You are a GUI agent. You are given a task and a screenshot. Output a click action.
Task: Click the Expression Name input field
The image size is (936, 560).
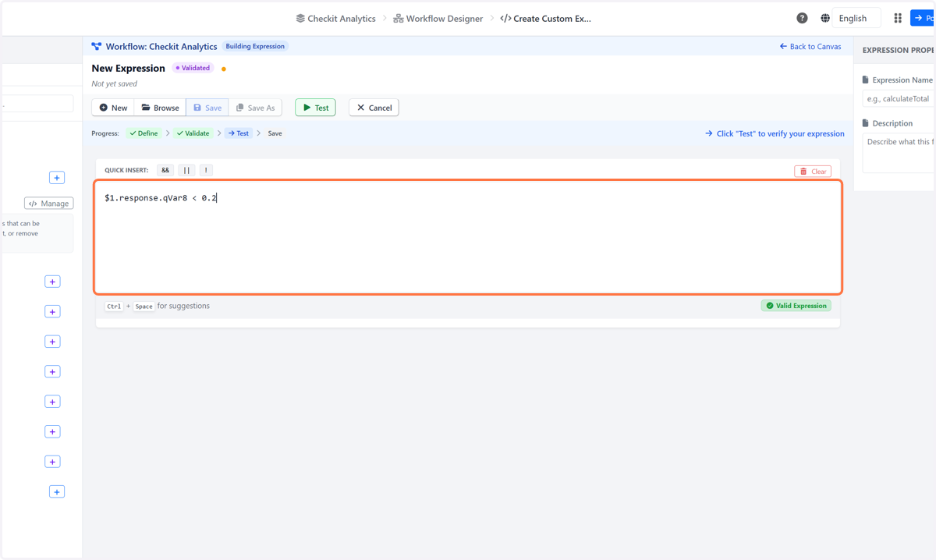tap(899, 99)
